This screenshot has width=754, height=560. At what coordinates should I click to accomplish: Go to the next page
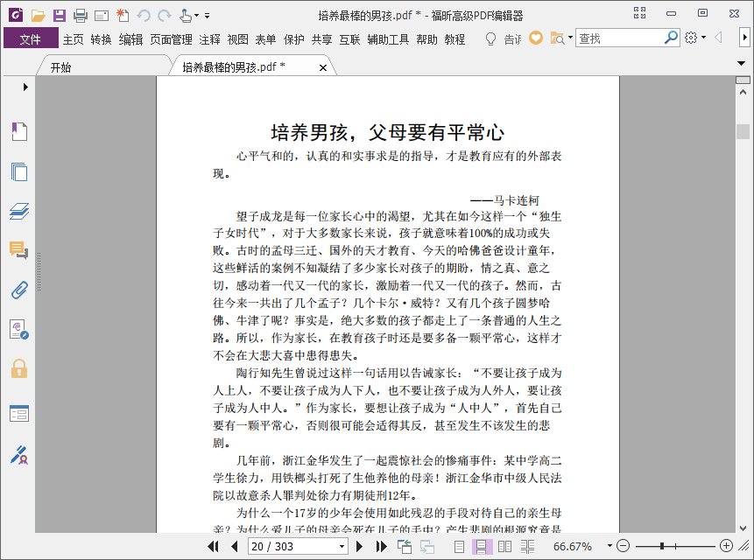coord(359,546)
